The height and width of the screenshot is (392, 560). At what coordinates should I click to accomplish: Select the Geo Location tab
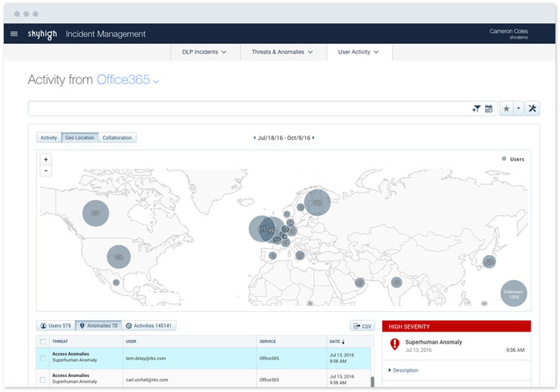tap(79, 138)
